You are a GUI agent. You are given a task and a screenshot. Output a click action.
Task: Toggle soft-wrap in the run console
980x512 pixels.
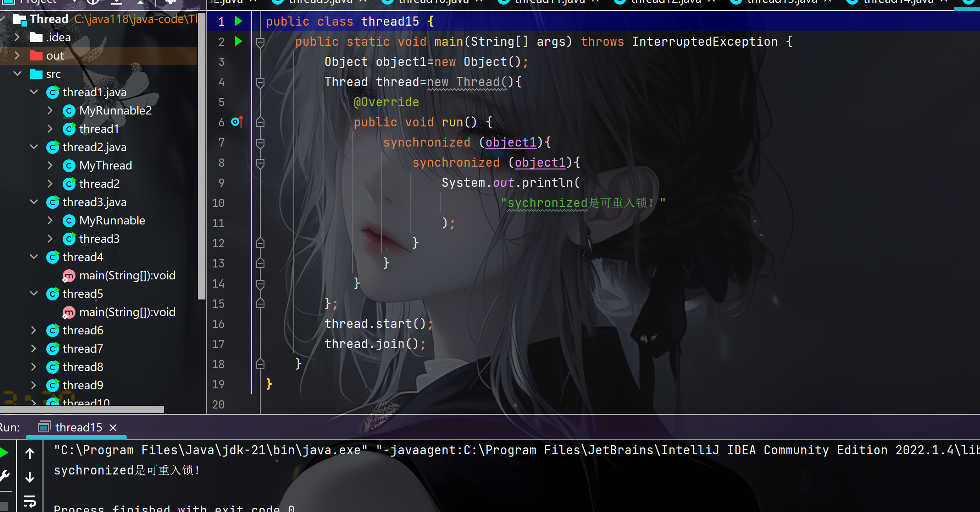click(x=30, y=501)
